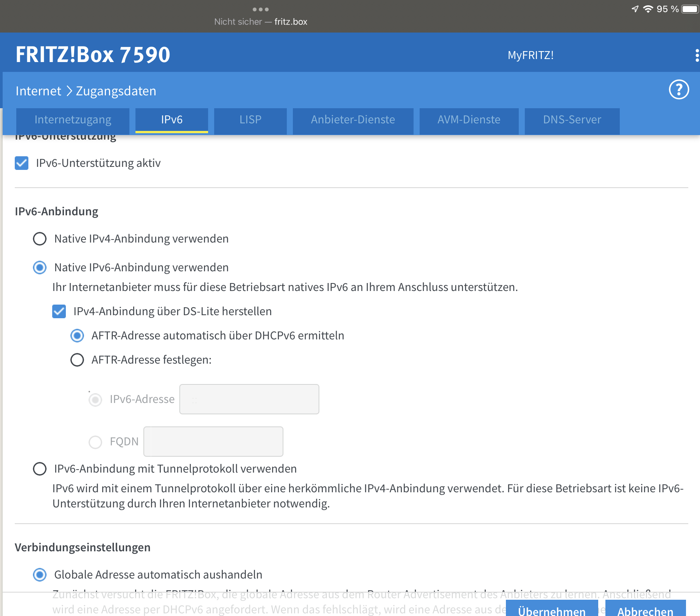Image resolution: width=700 pixels, height=616 pixels.
Task: Click the Tunnelprotokoll description paragraph
Action: click(x=368, y=496)
